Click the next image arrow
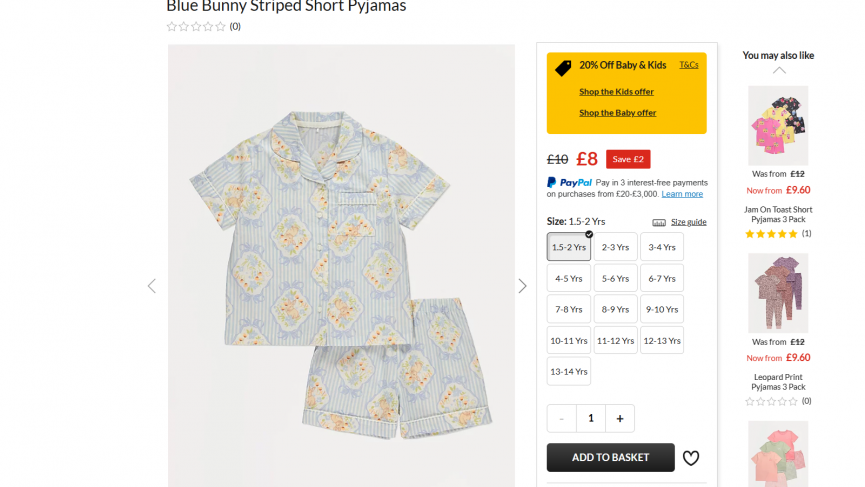Viewport: 865px width, 487px height. 522,286
